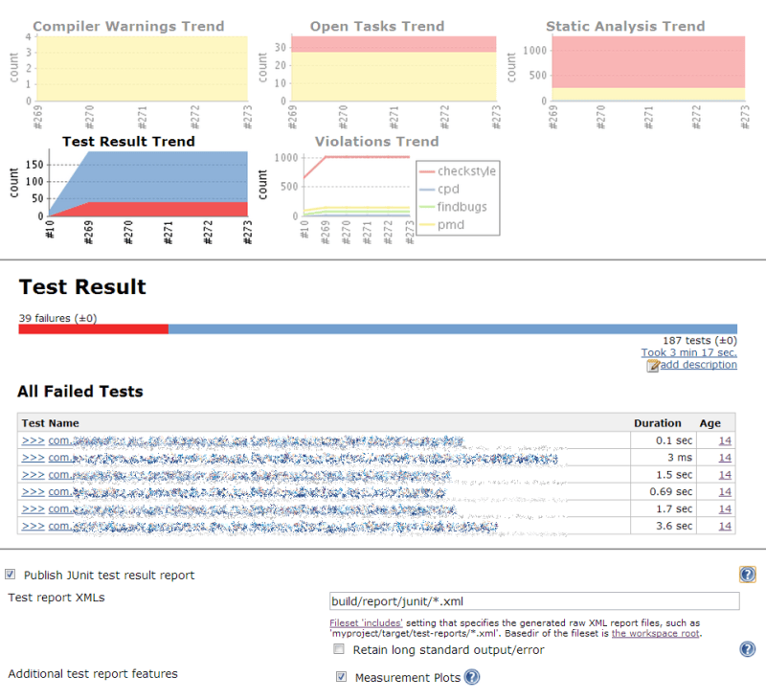
Task: Open failed test name with 1.5 sec duration
Action: pyautogui.click(x=249, y=475)
